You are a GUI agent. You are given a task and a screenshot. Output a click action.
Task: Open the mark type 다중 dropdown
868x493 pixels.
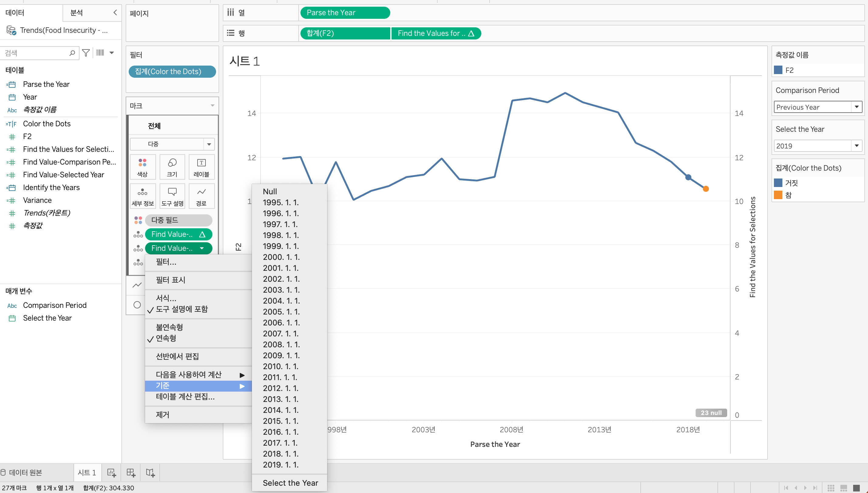click(172, 144)
